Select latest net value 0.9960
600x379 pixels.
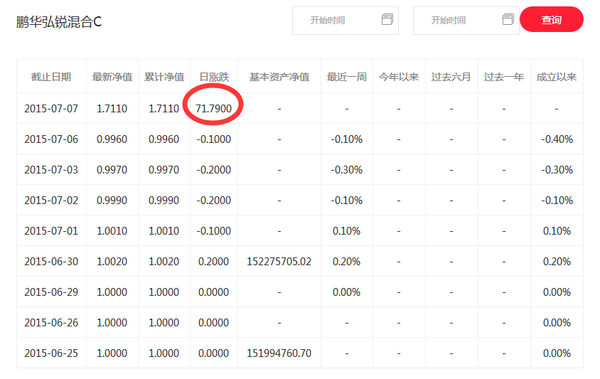pyautogui.click(x=112, y=139)
